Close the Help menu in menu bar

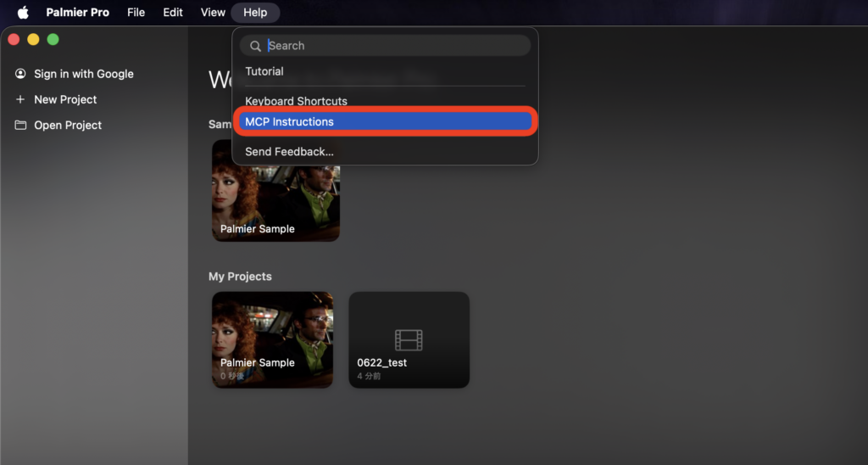point(255,12)
